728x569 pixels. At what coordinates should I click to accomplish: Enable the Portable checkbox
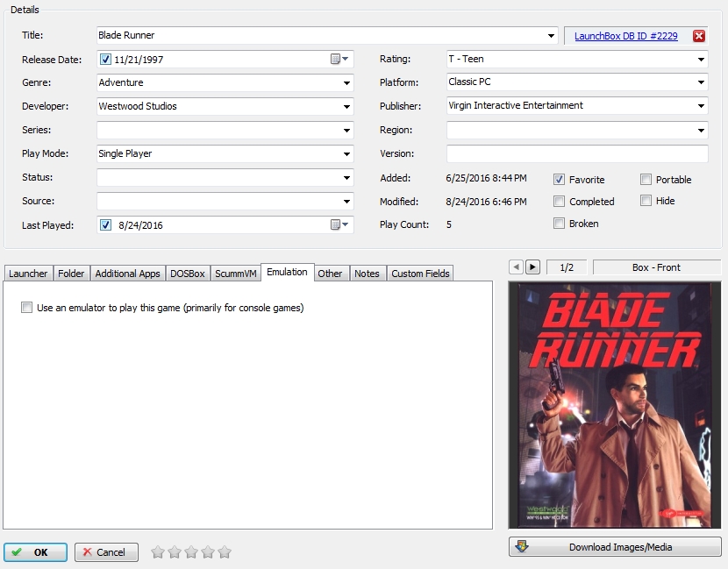(646, 179)
